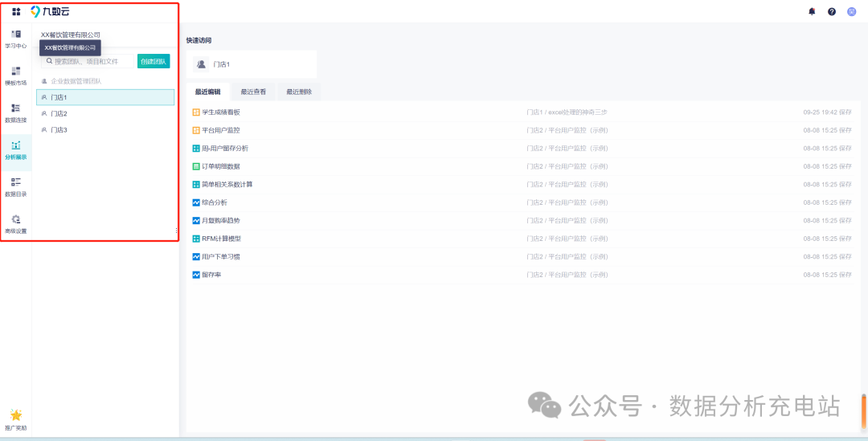
Task: Open the user avatar menu
Action: (851, 11)
